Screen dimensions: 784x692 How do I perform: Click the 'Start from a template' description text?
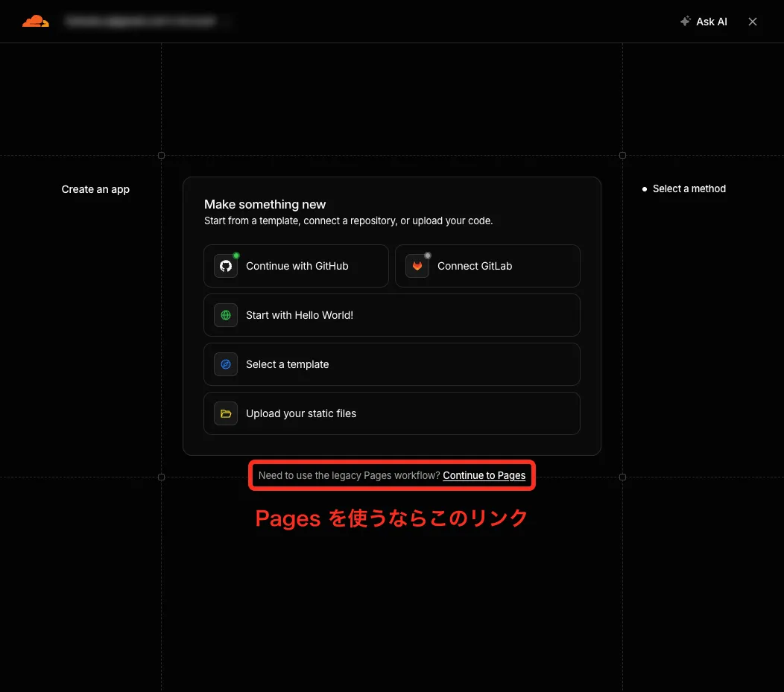(349, 220)
